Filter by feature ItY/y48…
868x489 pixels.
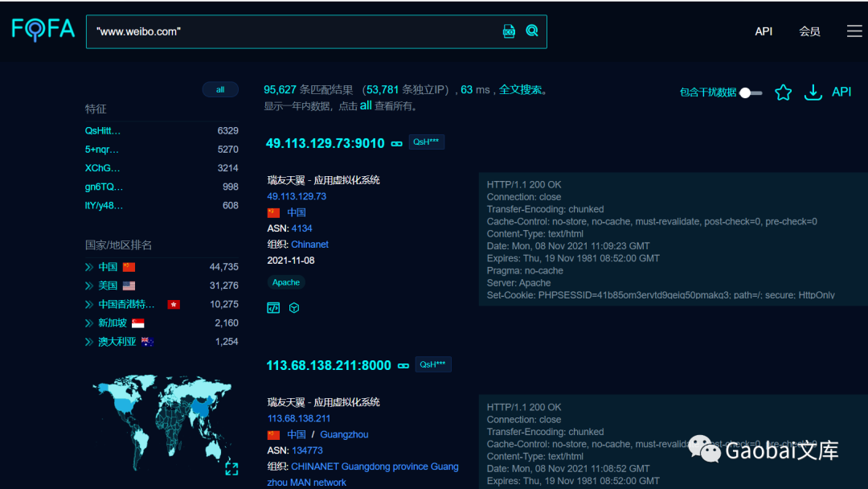point(104,205)
